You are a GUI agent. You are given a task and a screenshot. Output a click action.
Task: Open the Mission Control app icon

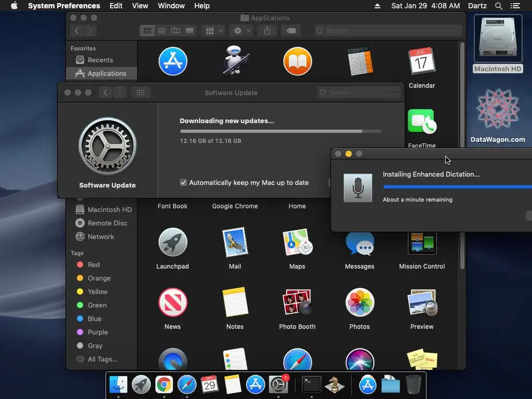[x=422, y=243]
